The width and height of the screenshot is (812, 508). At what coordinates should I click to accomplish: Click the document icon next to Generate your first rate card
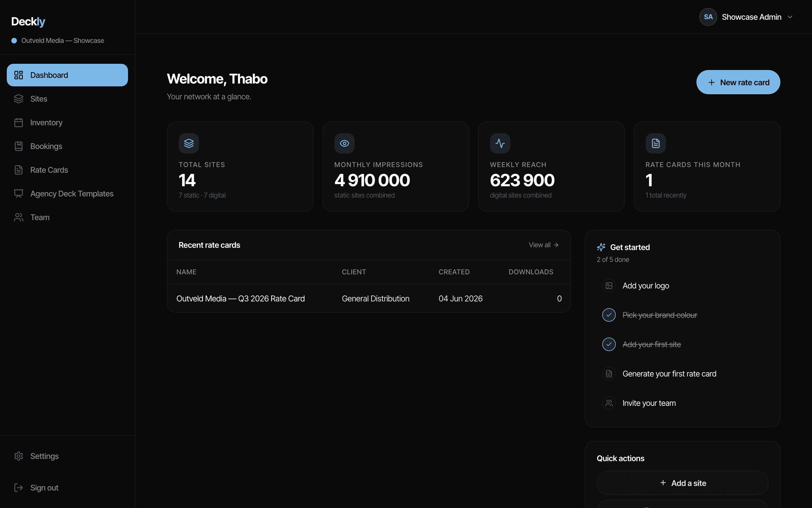click(x=609, y=374)
